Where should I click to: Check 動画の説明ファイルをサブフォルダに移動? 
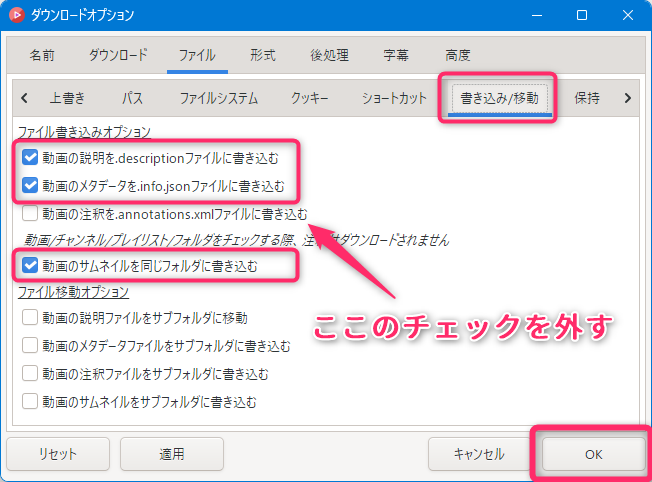pos(30,318)
